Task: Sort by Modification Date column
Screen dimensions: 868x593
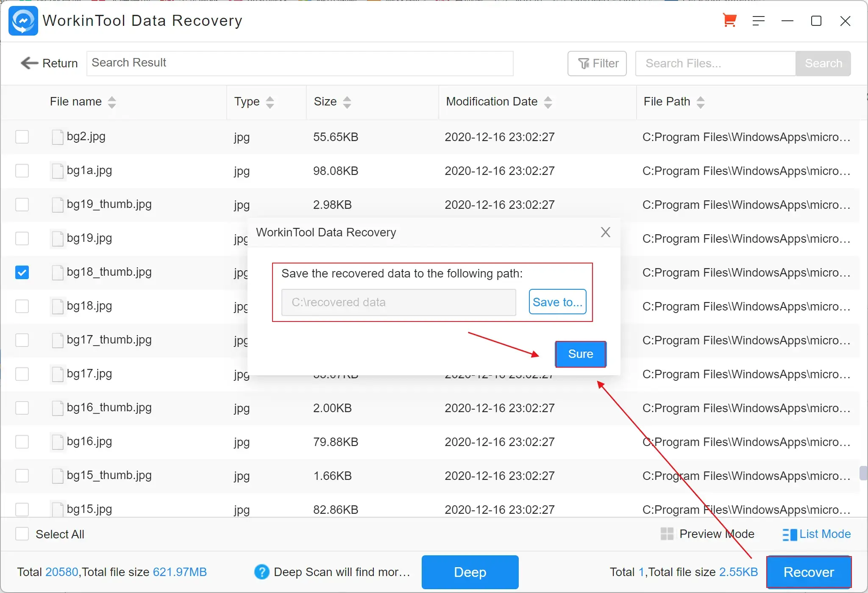Action: click(x=548, y=102)
